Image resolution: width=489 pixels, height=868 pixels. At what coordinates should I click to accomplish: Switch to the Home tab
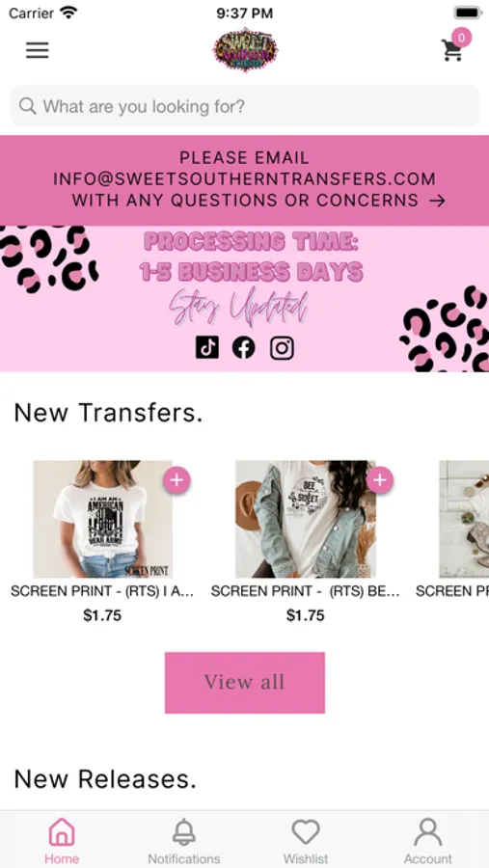click(62, 839)
